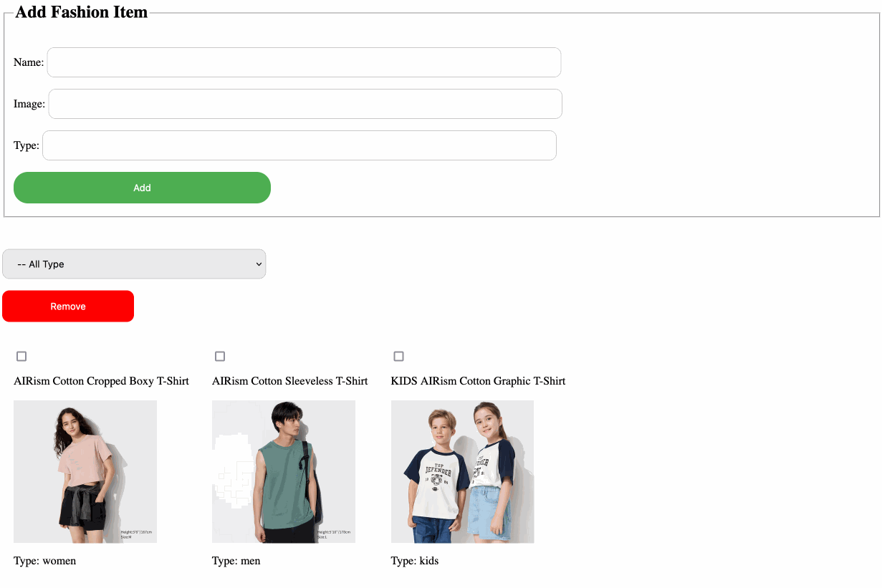
Task: Click the men's sleeveless T-shirt photo
Action: (284, 471)
